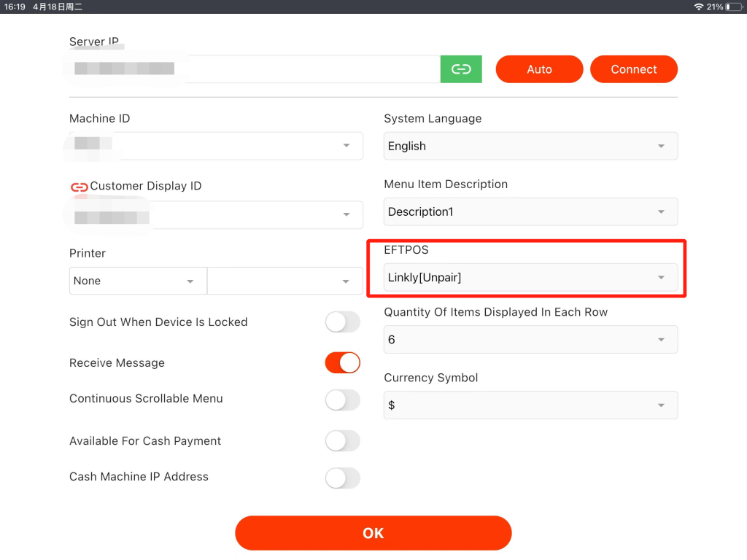Toggle Sign Out When Device Is Locked
The width and height of the screenshot is (747, 560).
(x=342, y=322)
